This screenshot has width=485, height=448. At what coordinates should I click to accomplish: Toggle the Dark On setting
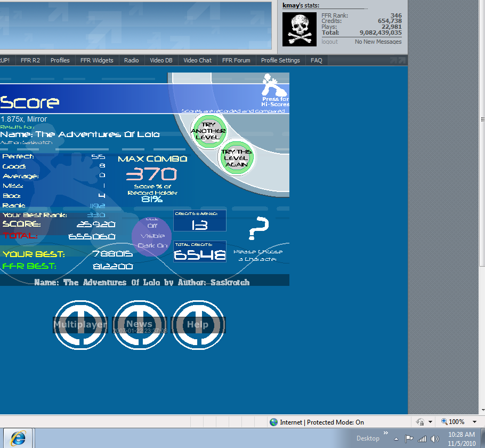point(152,245)
